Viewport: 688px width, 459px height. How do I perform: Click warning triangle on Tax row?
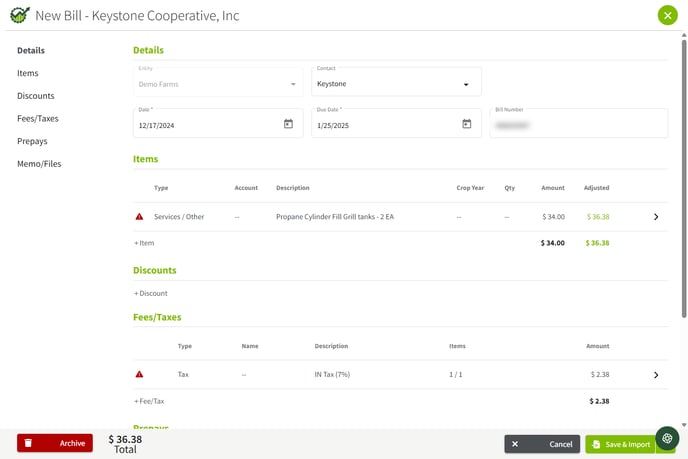coord(139,374)
